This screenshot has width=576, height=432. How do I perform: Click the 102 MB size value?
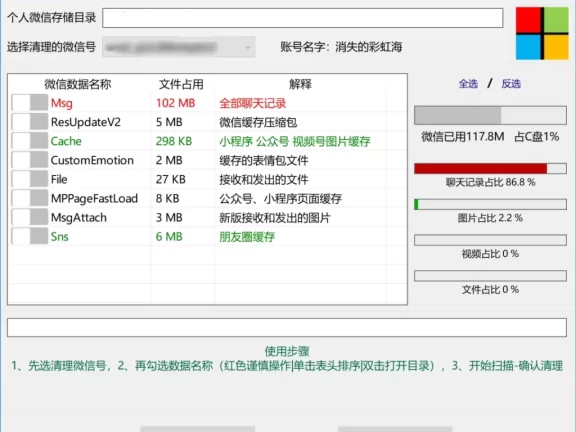point(175,103)
